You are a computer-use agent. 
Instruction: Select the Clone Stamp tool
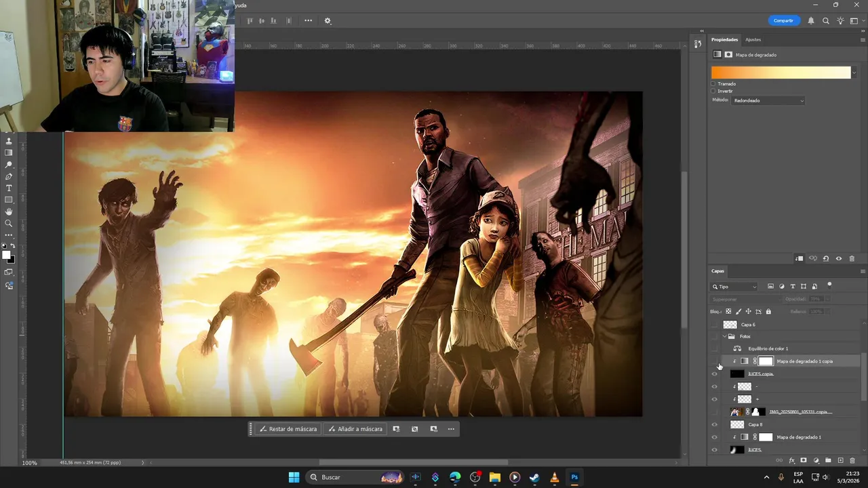click(9, 141)
